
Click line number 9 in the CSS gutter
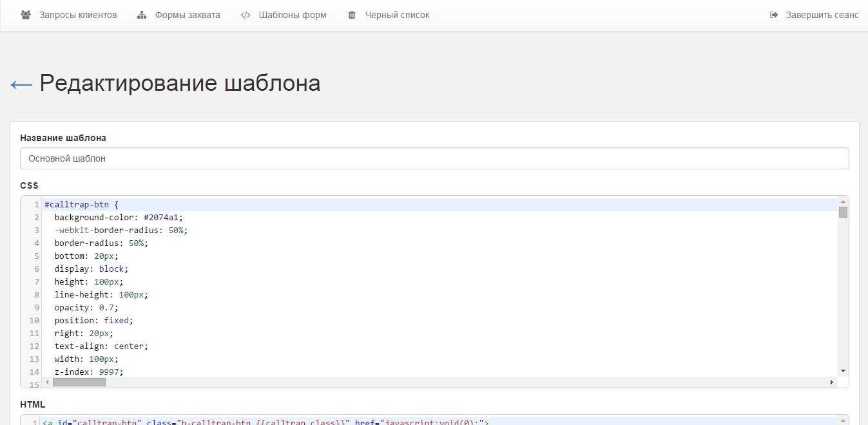[36, 307]
